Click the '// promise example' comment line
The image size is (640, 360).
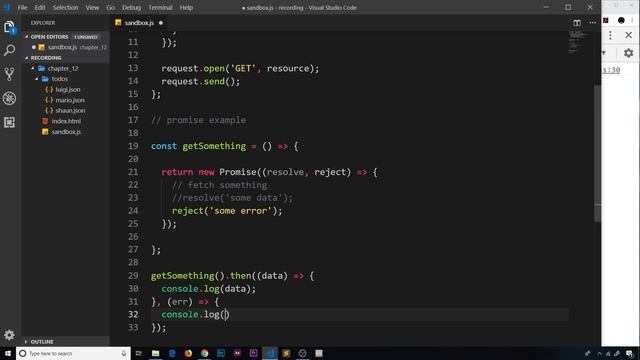click(198, 120)
